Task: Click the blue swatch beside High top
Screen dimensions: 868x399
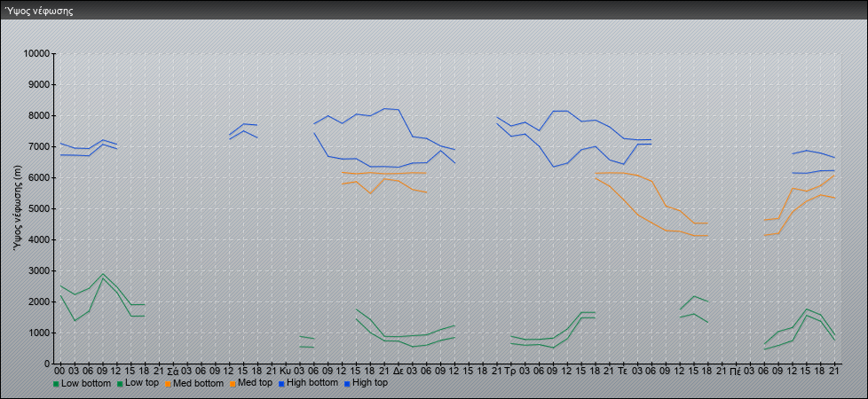Action: pos(346,383)
